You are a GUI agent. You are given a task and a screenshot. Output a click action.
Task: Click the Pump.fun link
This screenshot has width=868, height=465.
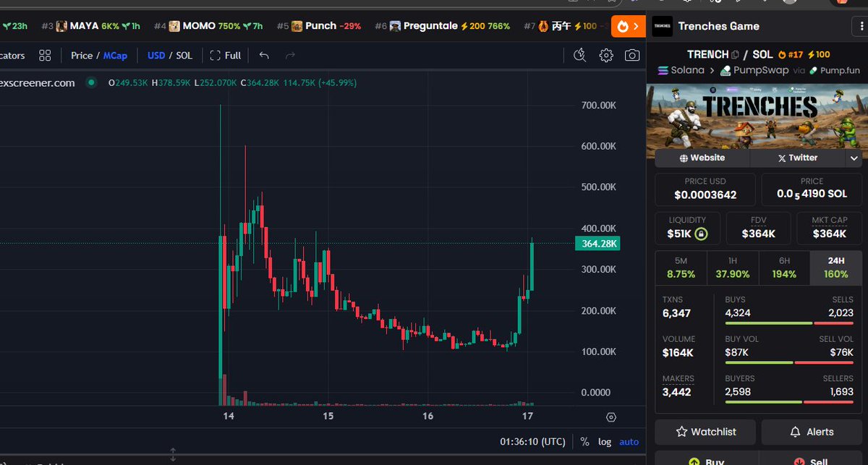835,70
